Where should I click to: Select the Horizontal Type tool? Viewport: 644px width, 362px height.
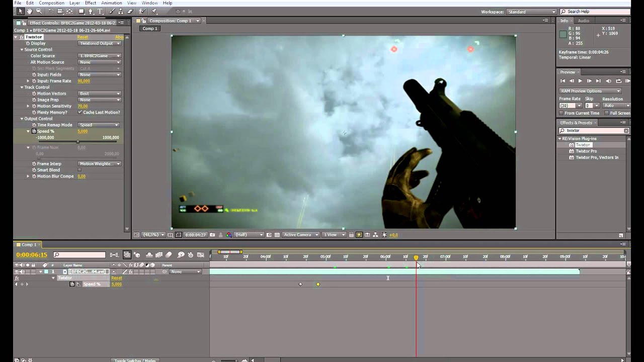pyautogui.click(x=100, y=11)
